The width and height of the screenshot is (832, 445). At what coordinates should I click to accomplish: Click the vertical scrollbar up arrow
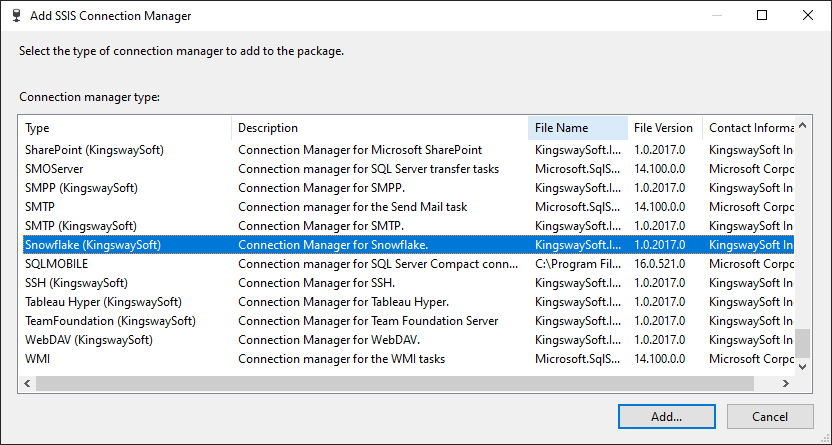point(802,126)
